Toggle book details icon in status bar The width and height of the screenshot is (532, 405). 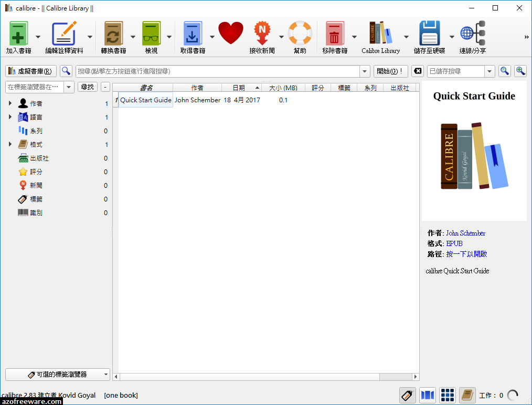467,395
